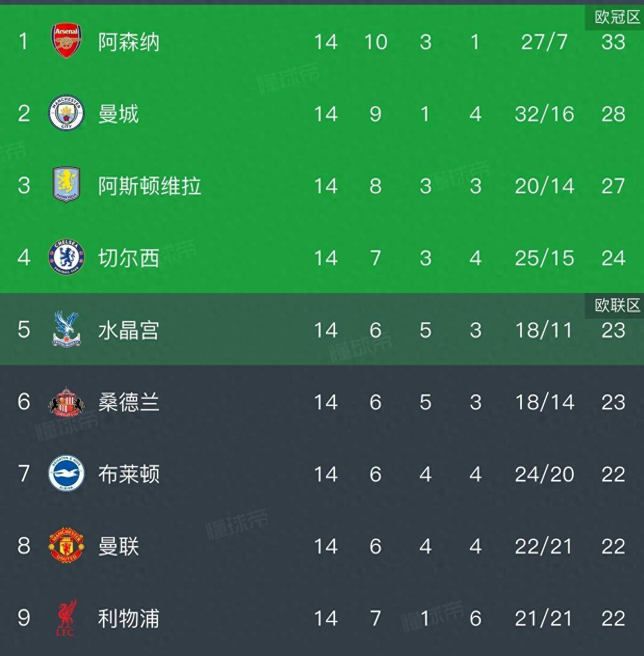Select the Aston Villa crest icon
This screenshot has height=656, width=644.
coord(66,185)
